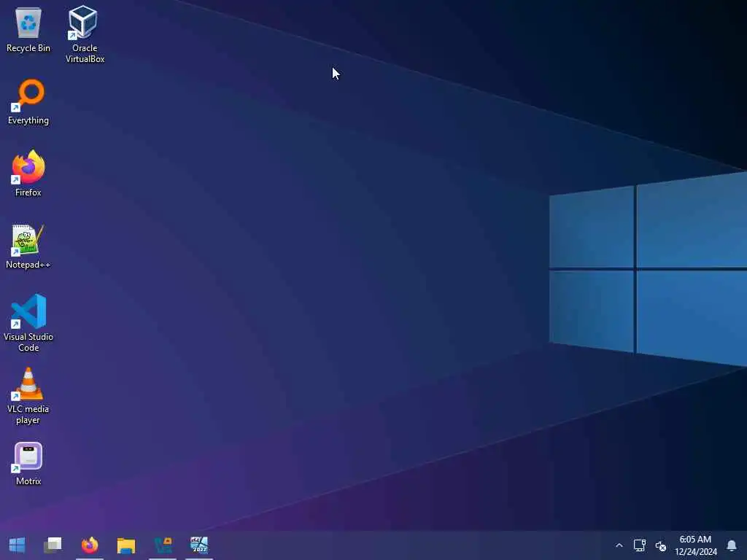Viewport: 747px width, 560px height.
Task: Select the Motrix desktop shortcut
Action: pos(28,464)
